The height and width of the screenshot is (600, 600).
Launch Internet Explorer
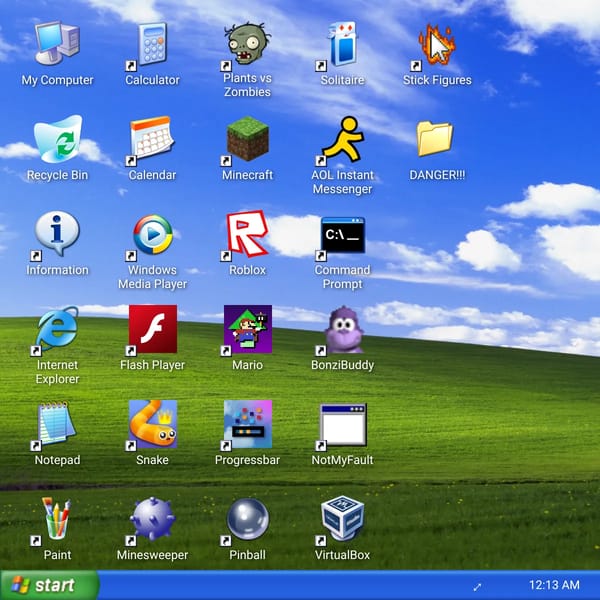click(57, 328)
